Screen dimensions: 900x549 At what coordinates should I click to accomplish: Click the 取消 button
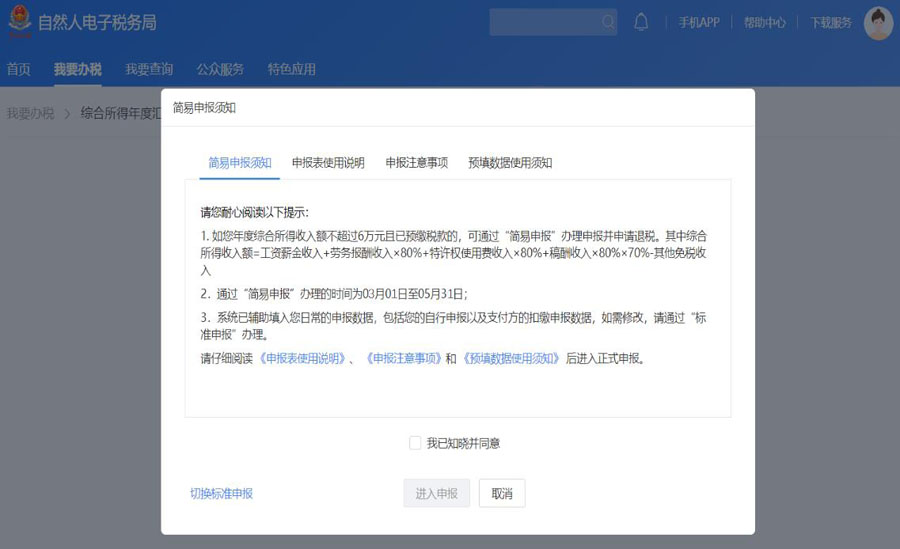tap(502, 493)
